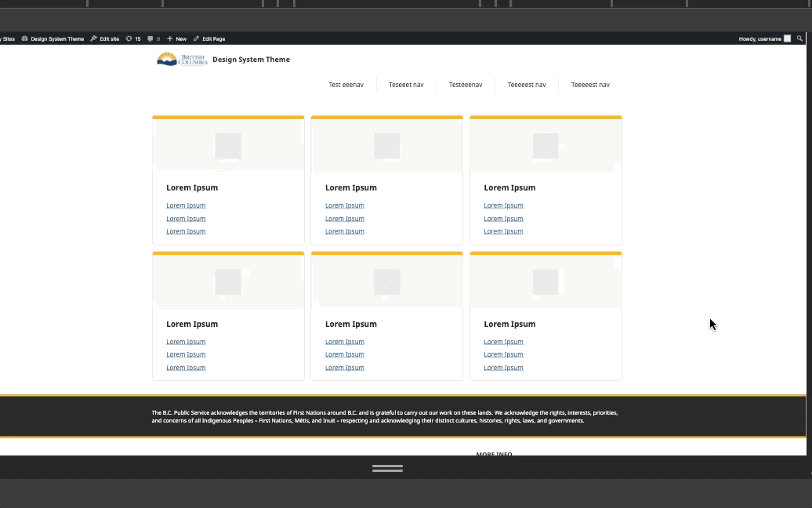Click the Edit Page pencil icon

196,39
